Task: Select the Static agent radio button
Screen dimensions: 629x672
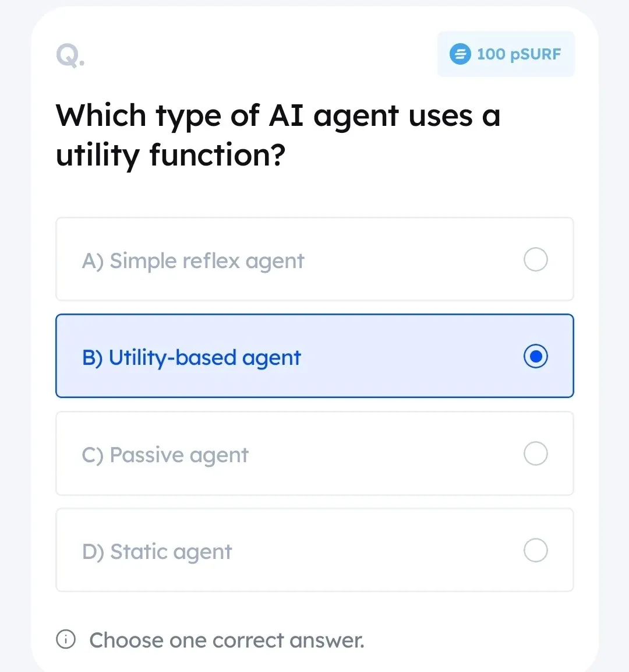Action: [535, 550]
